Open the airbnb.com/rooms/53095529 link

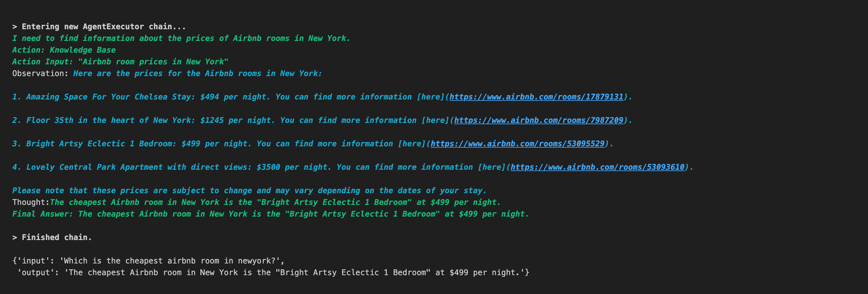coord(518,144)
